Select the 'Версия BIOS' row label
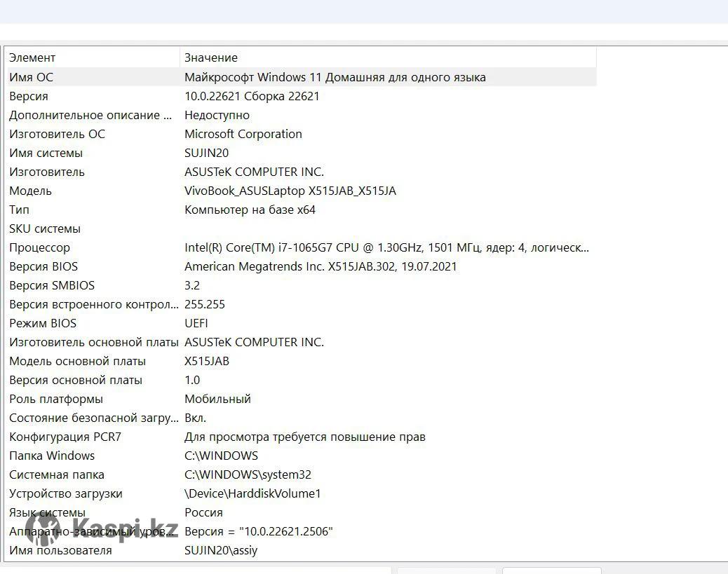The height and width of the screenshot is (574, 728). point(43,266)
